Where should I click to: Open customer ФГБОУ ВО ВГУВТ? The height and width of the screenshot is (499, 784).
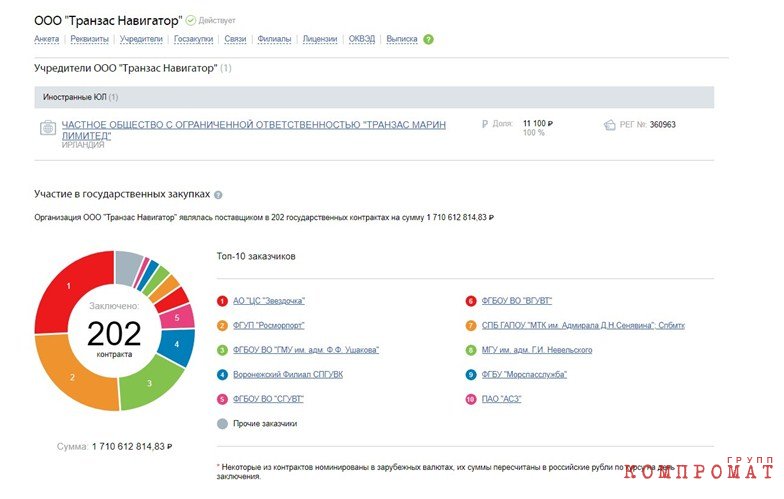(x=516, y=301)
